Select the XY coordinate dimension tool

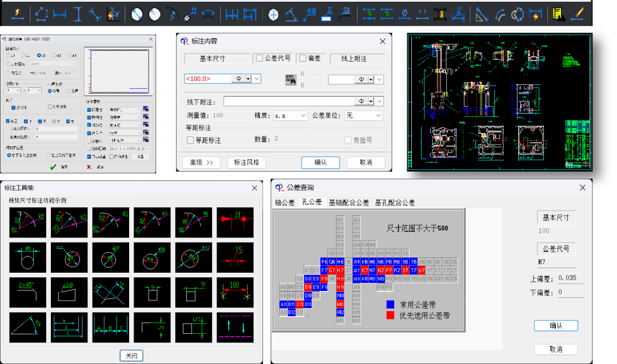coord(113,14)
